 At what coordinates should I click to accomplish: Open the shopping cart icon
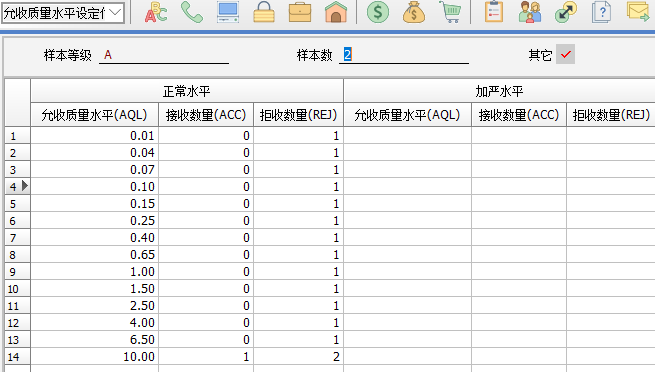450,12
